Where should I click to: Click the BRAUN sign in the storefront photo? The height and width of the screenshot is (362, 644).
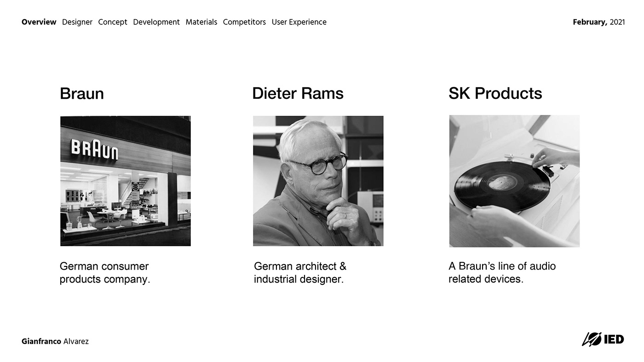click(94, 150)
